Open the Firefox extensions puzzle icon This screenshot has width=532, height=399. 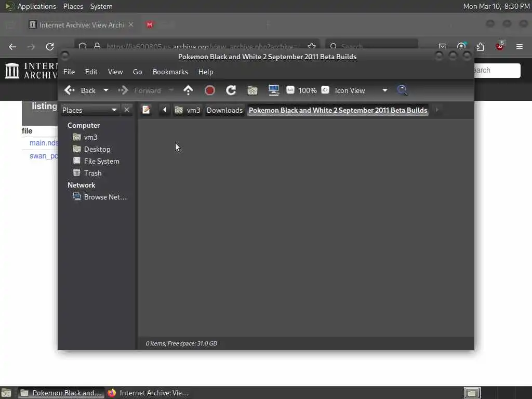tap(481, 46)
